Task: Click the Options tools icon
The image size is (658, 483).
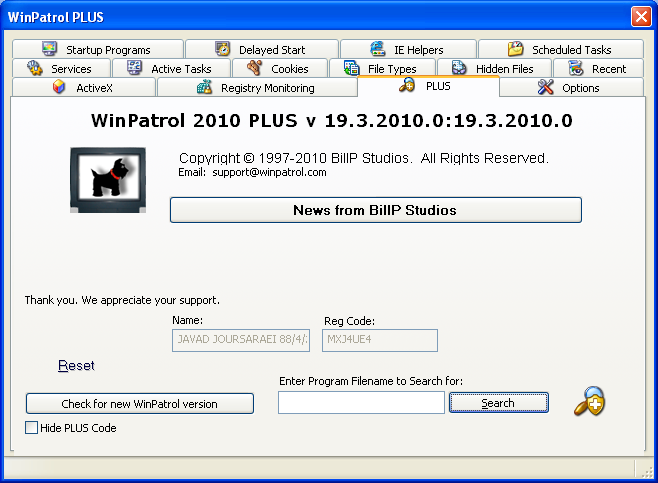Action: (546, 87)
